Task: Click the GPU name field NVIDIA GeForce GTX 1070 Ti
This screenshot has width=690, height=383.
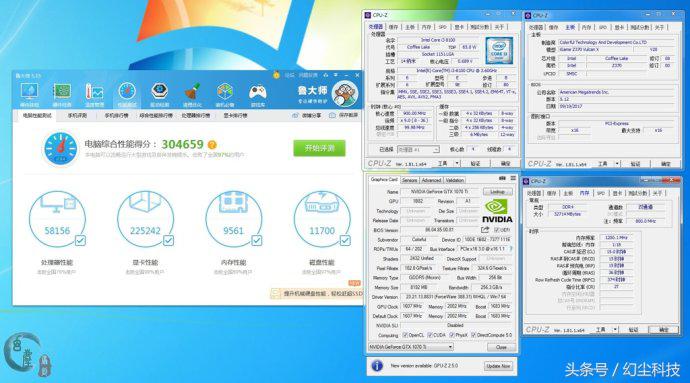Action: click(440, 192)
